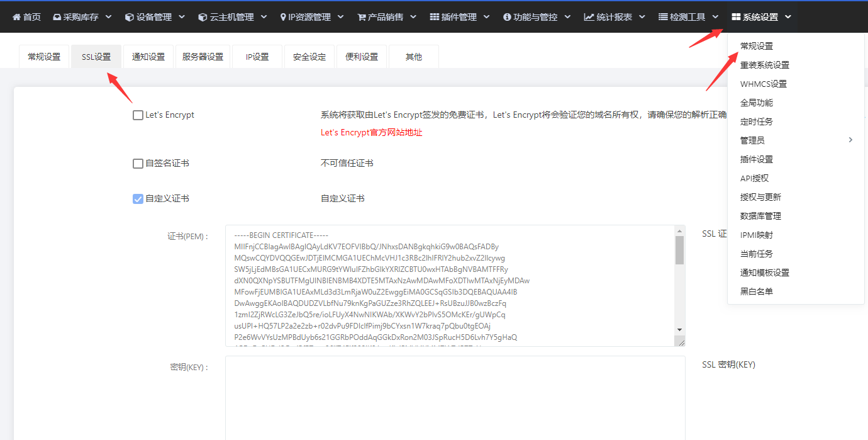Click into the 密钥(KEY) text field
The height and width of the screenshot is (440, 868).
[x=455, y=398]
